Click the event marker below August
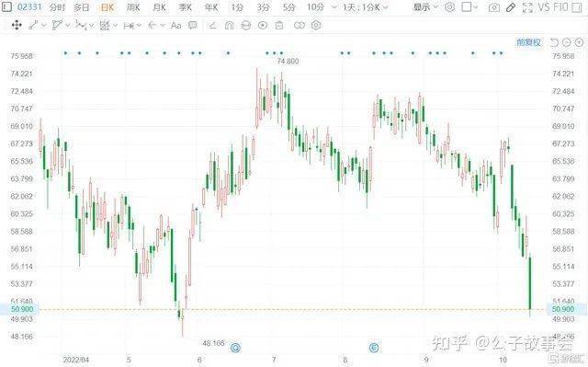 point(374,348)
